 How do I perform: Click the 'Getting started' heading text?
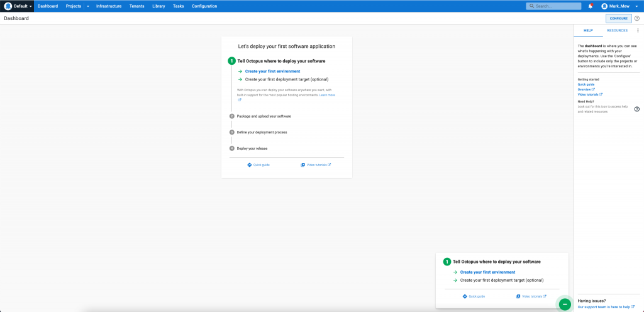point(589,79)
